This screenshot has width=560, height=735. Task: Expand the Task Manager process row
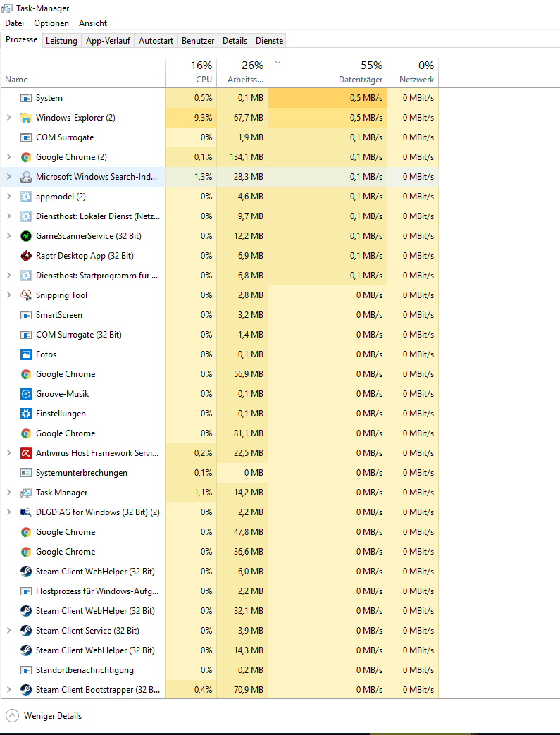tap(9, 493)
